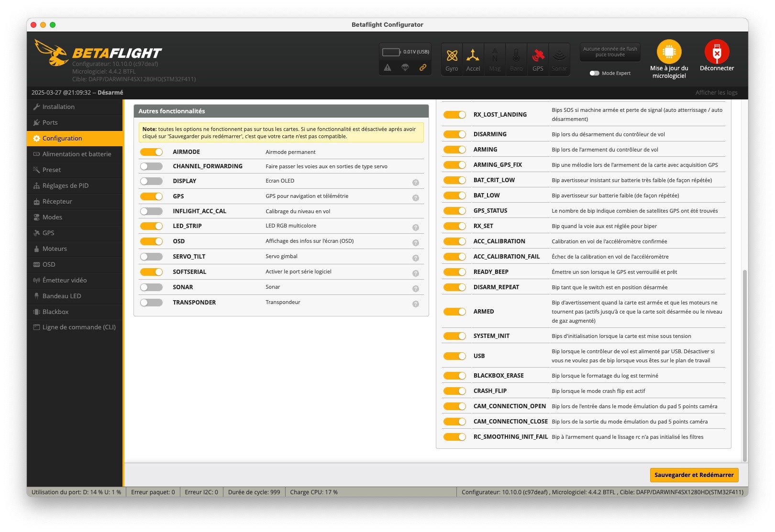Open Alimentation et batterie tab
775x532 pixels.
(75, 154)
